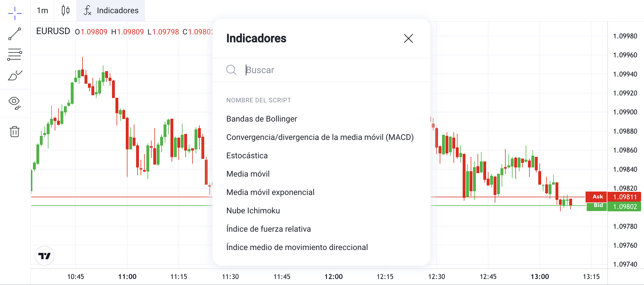This screenshot has height=285, width=644.
Task: Select the brush drawing tool
Action: (x=15, y=76)
